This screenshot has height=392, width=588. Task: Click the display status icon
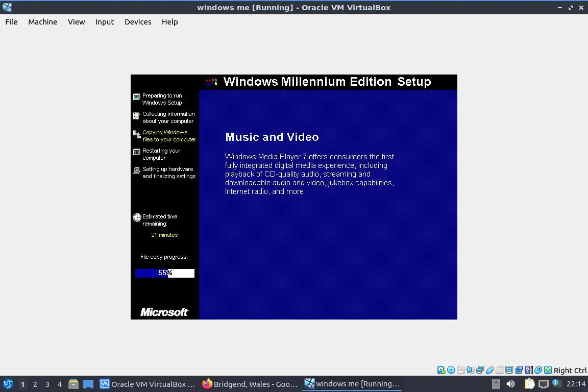tap(509, 370)
